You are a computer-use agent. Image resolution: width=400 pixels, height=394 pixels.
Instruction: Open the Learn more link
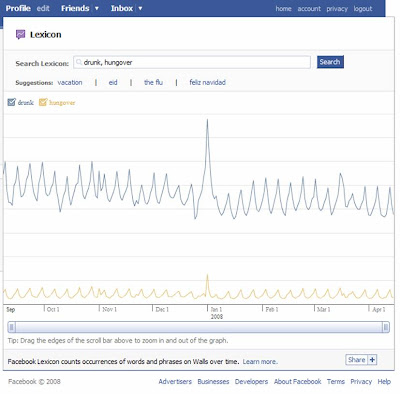pos(260,362)
